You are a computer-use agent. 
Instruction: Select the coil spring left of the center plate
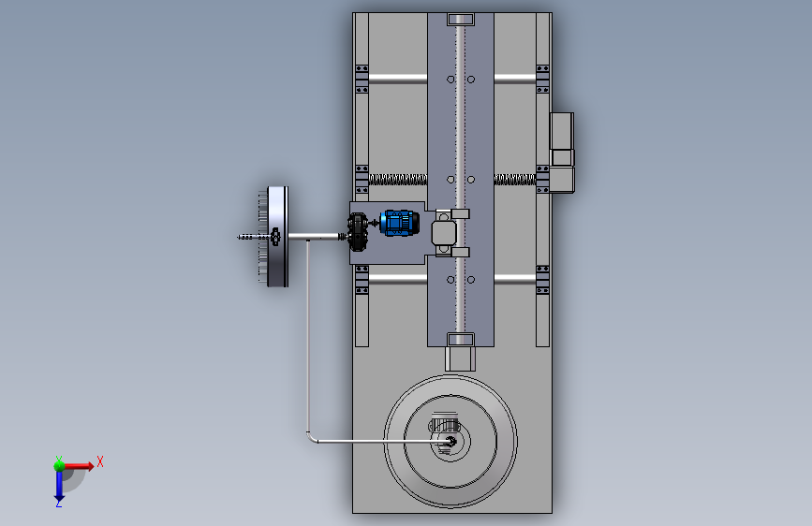click(398, 179)
